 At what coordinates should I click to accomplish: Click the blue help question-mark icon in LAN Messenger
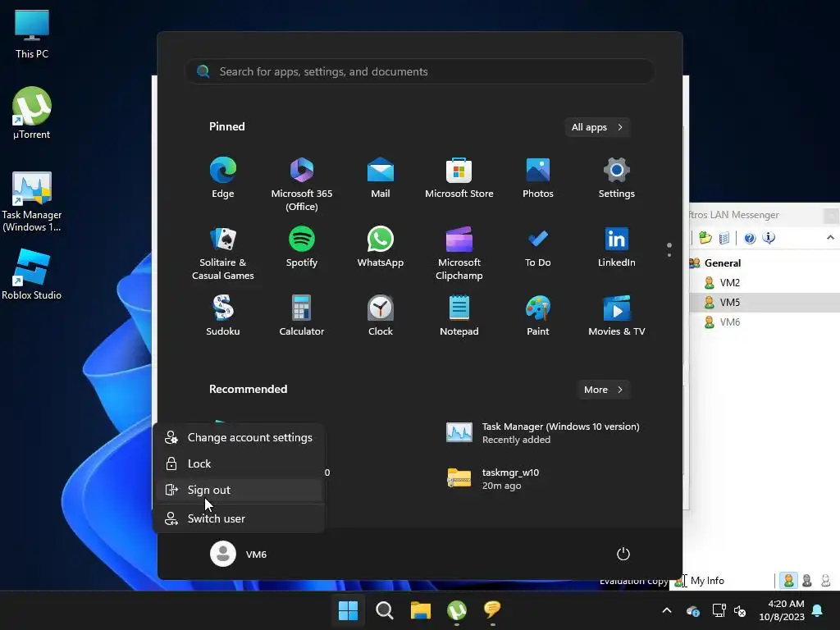[x=750, y=238]
